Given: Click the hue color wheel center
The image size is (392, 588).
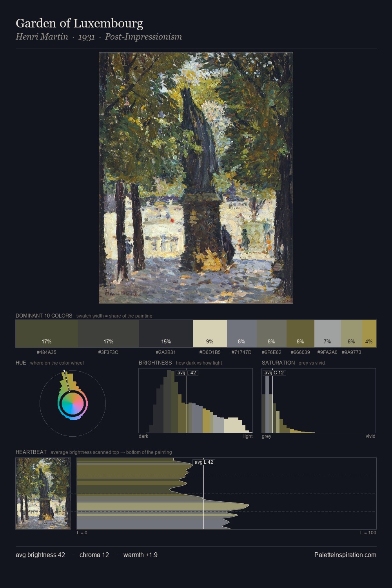Looking at the screenshot, I should 73,403.
